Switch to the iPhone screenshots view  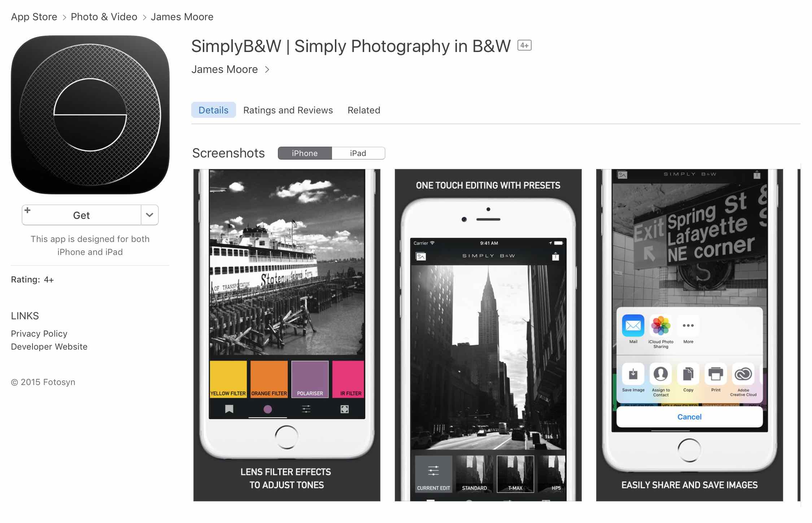[305, 152]
